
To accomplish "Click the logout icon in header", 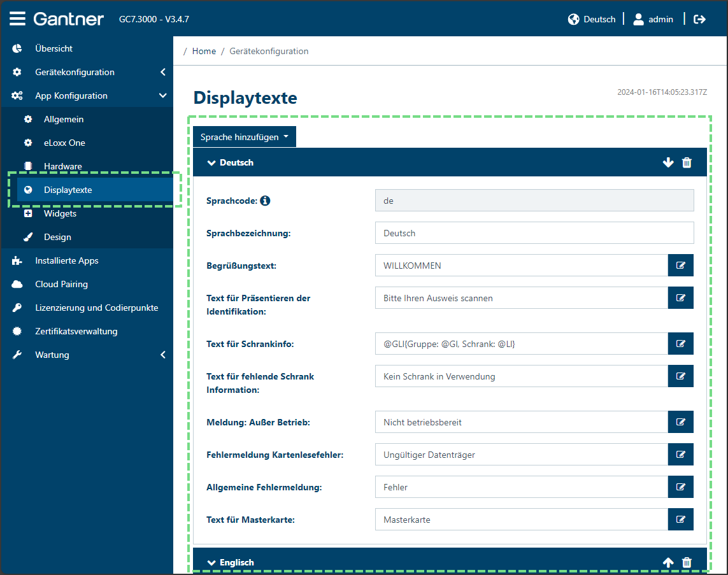I will (x=699, y=19).
